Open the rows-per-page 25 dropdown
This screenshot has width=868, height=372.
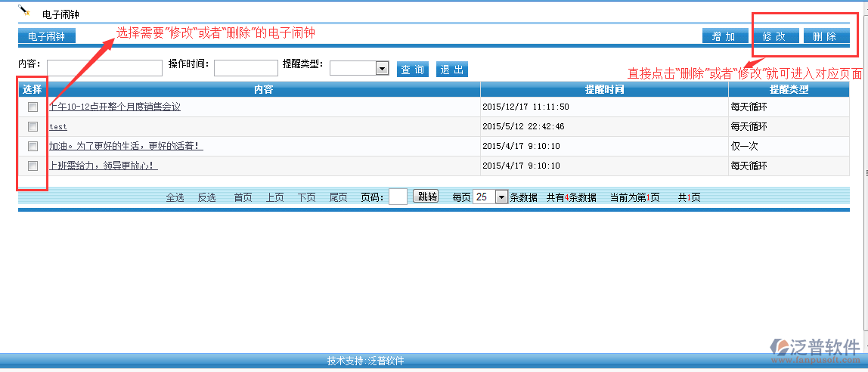pos(501,197)
